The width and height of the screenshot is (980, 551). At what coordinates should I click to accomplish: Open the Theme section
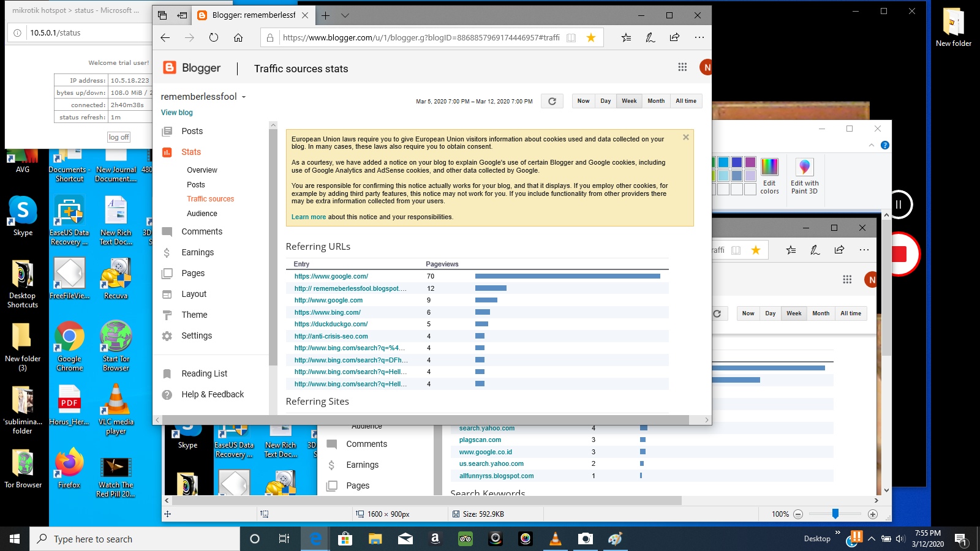point(194,315)
